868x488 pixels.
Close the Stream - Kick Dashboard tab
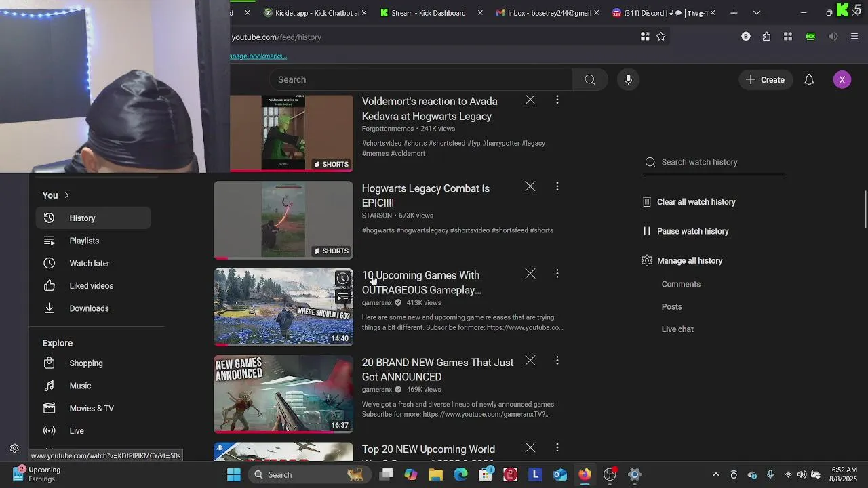[x=480, y=13]
